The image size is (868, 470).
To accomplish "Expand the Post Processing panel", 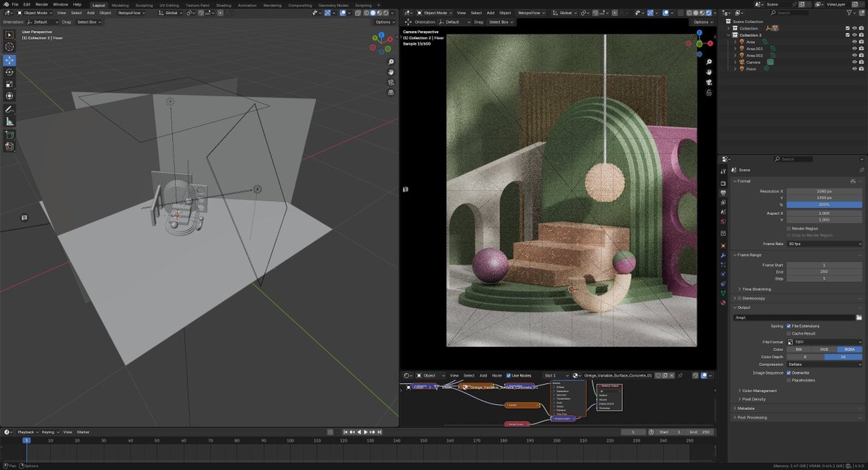I will (x=752, y=417).
